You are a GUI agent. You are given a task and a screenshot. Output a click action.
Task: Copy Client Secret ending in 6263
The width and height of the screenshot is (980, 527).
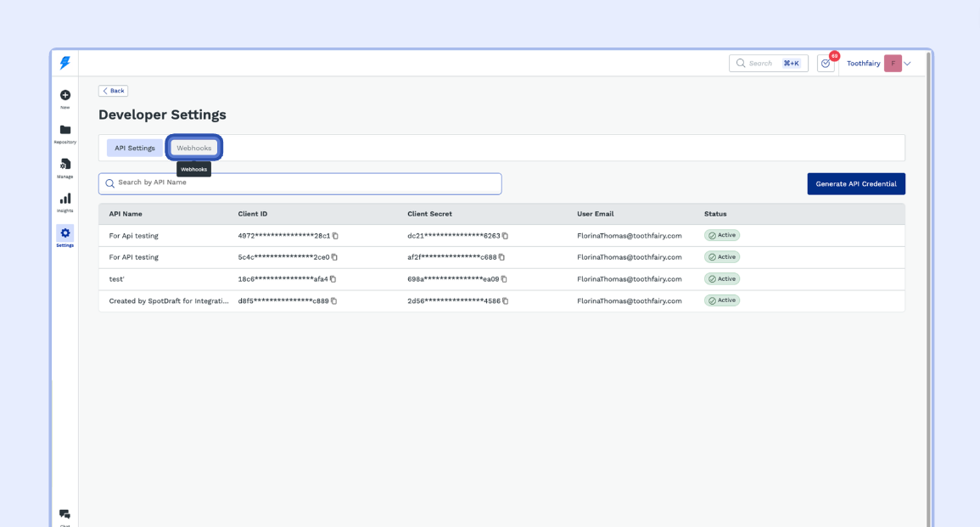point(505,236)
